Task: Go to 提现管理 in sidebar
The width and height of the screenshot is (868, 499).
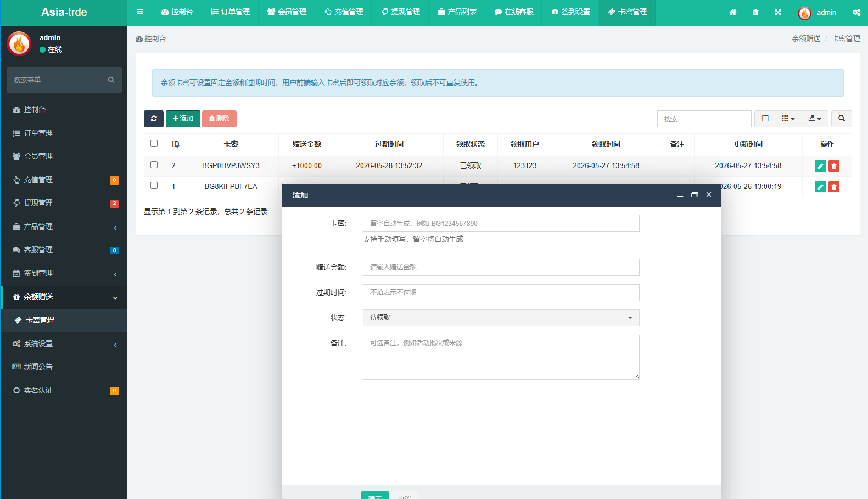Action: [x=64, y=203]
